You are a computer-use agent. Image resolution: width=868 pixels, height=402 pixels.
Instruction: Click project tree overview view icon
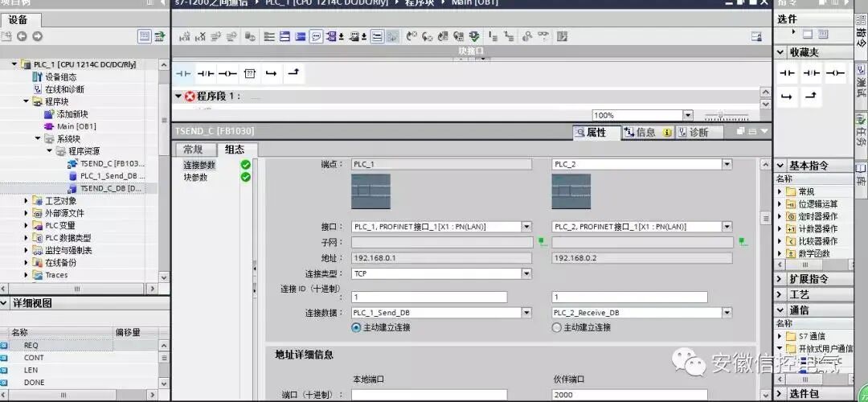pyautogui.click(x=145, y=36)
